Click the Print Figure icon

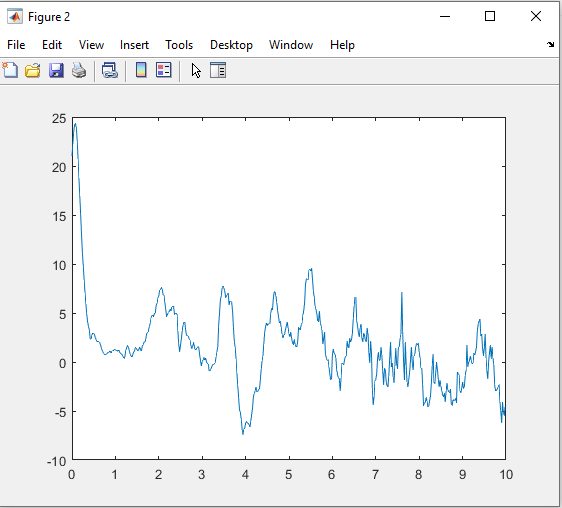pyautogui.click(x=79, y=70)
